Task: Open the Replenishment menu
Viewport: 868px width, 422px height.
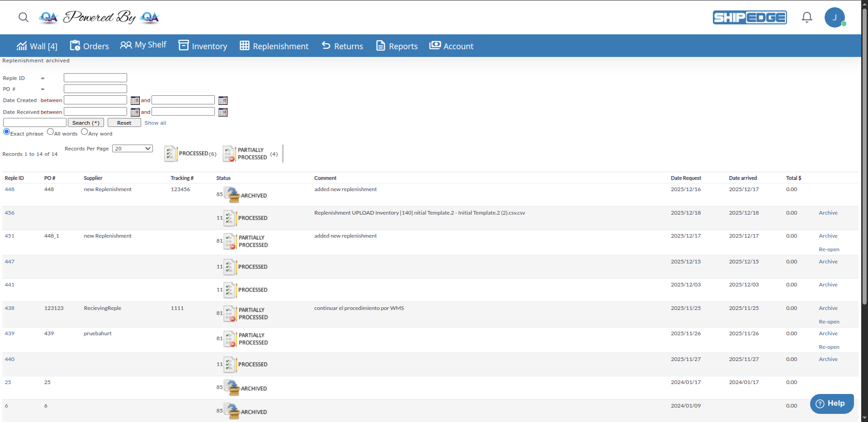Action: click(274, 46)
